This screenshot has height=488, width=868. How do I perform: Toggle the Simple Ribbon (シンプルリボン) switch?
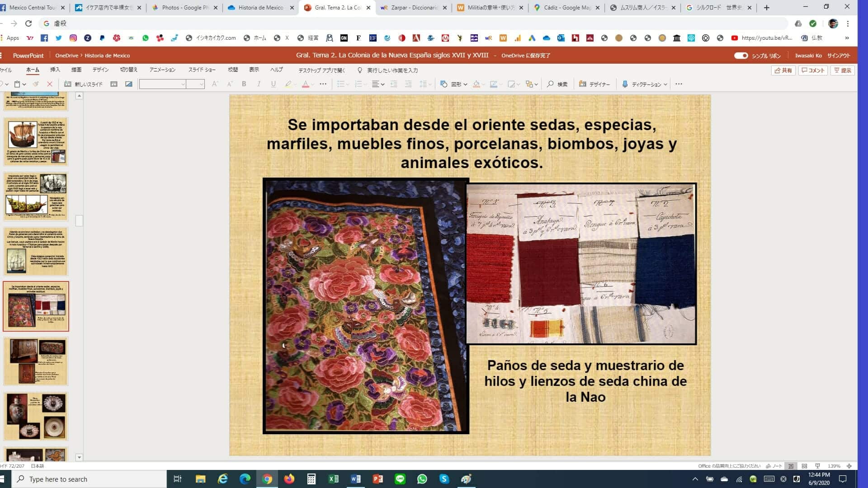tap(741, 56)
